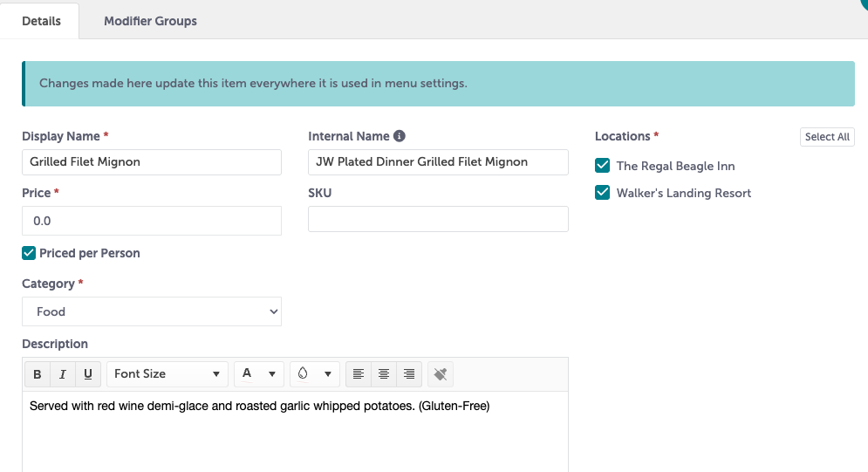Toggle bold formatting in description editor
Screen dimensions: 868x472
pyautogui.click(x=38, y=374)
